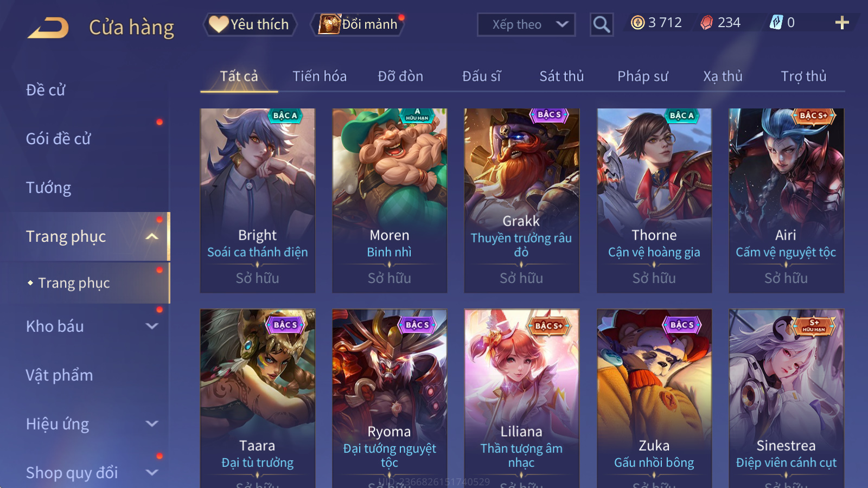The height and width of the screenshot is (488, 868).
Task: Click the gold coin icon
Action: point(638,22)
